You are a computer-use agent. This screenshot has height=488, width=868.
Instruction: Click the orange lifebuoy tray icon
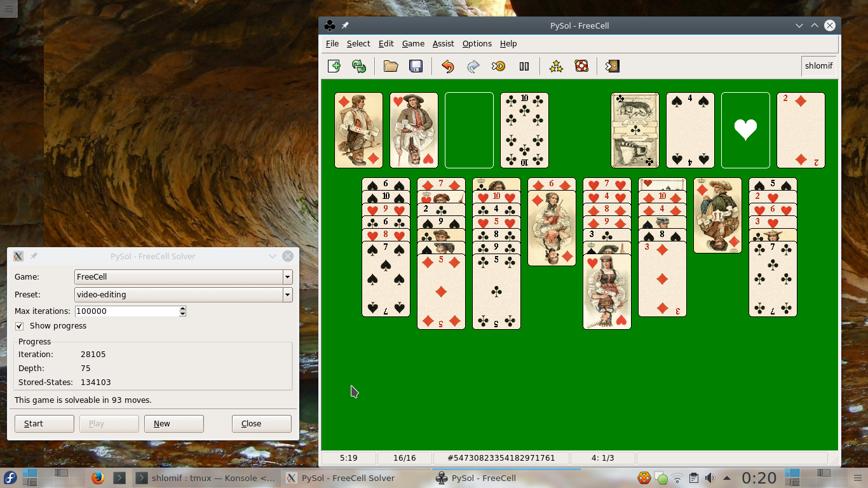[644, 478]
